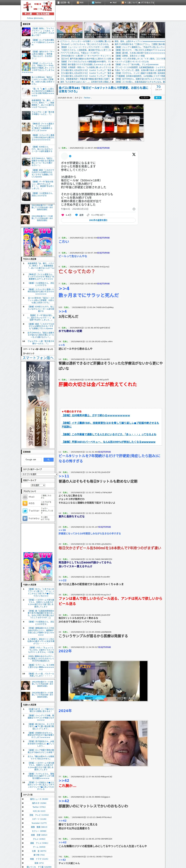Screen dimensions: 186x868
Task: Open headline ペルソナって正直5>4>3>2>1だよね
Action: [x=132, y=62]
